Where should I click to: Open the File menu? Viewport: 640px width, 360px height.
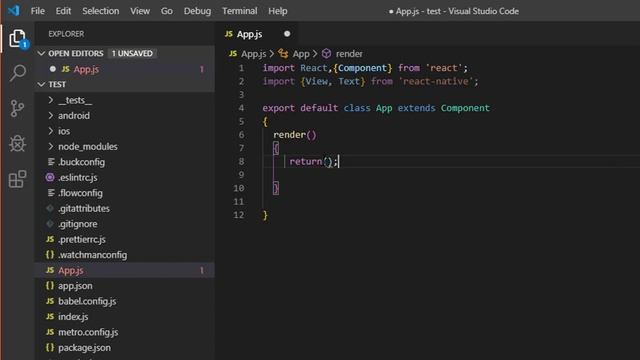click(38, 11)
